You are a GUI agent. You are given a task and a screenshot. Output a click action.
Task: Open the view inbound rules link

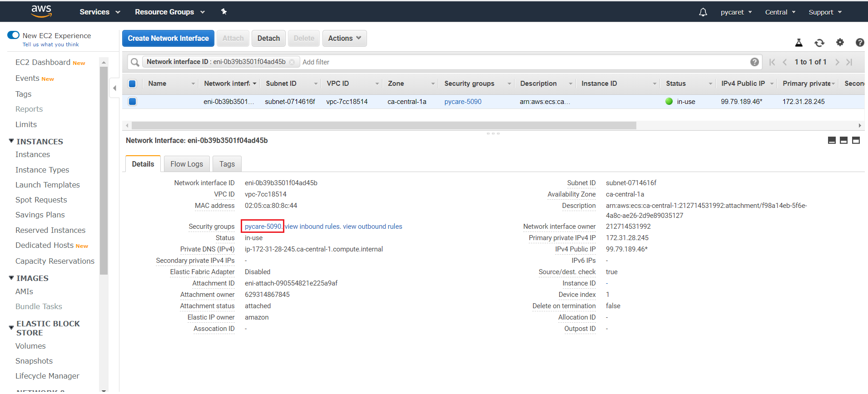[312, 227]
